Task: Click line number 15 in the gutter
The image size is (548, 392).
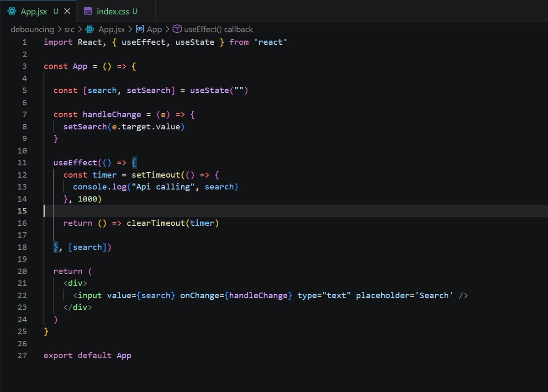Action: coord(22,211)
